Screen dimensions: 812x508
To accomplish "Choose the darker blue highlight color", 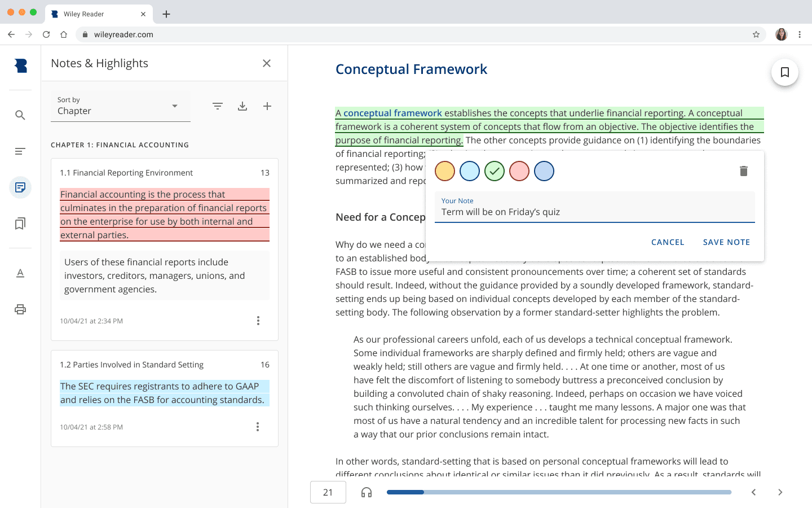I will pyautogui.click(x=544, y=171).
